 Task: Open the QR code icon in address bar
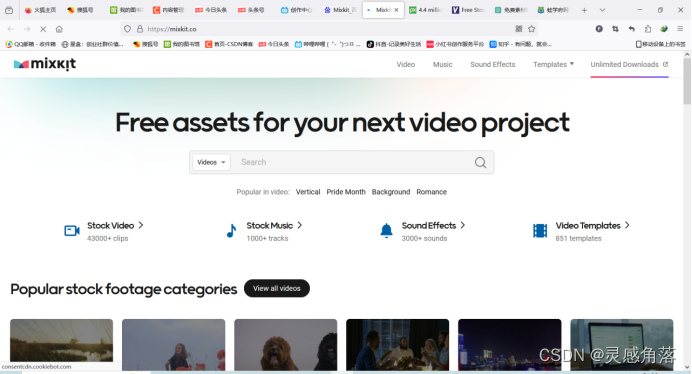(519, 29)
